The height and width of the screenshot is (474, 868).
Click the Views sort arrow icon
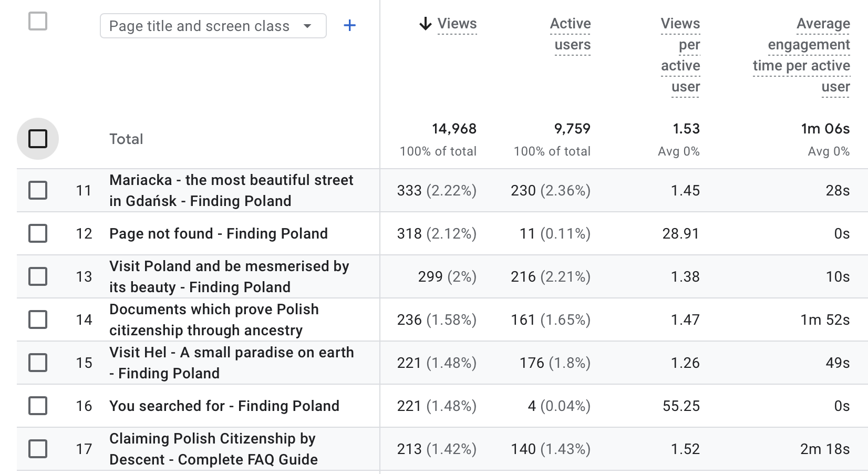point(425,24)
